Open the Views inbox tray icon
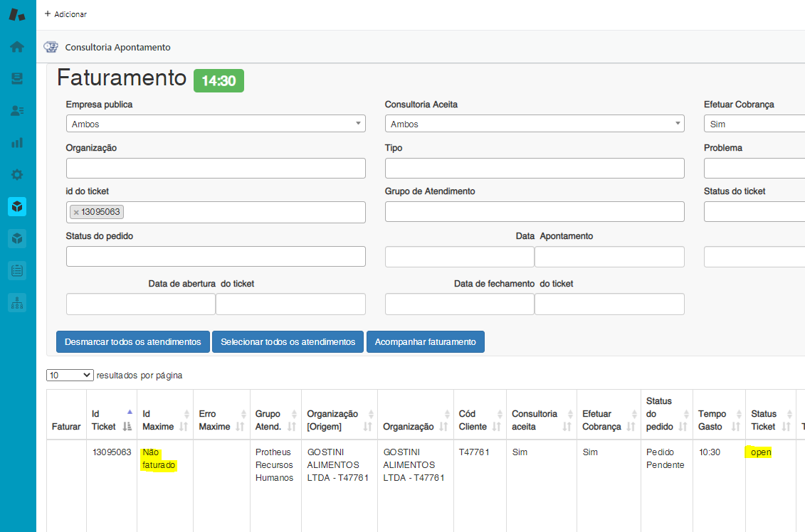Screen dimensions: 805x532 coord(17,79)
